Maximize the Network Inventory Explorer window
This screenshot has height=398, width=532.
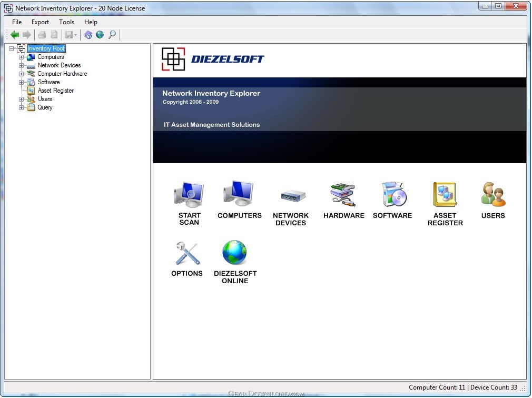click(x=498, y=6)
